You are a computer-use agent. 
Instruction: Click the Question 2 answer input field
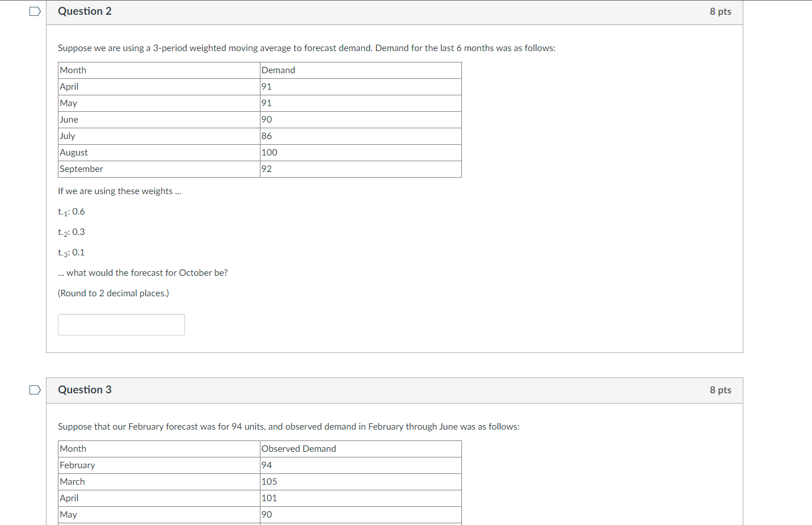[x=121, y=325]
